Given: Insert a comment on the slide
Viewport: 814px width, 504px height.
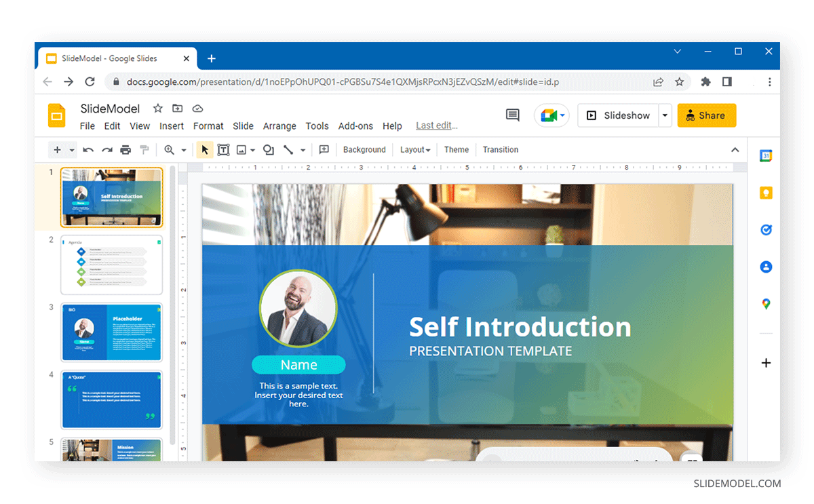Looking at the screenshot, I should point(324,149).
